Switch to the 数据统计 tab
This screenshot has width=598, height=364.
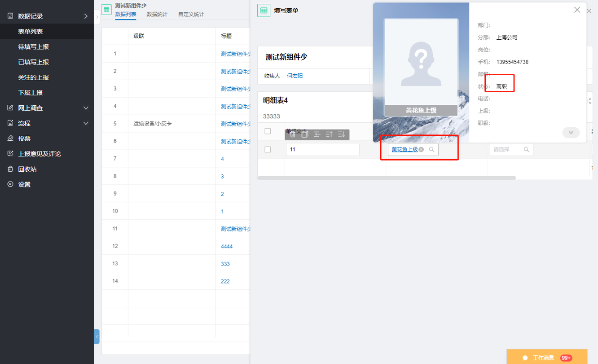pyautogui.click(x=157, y=14)
